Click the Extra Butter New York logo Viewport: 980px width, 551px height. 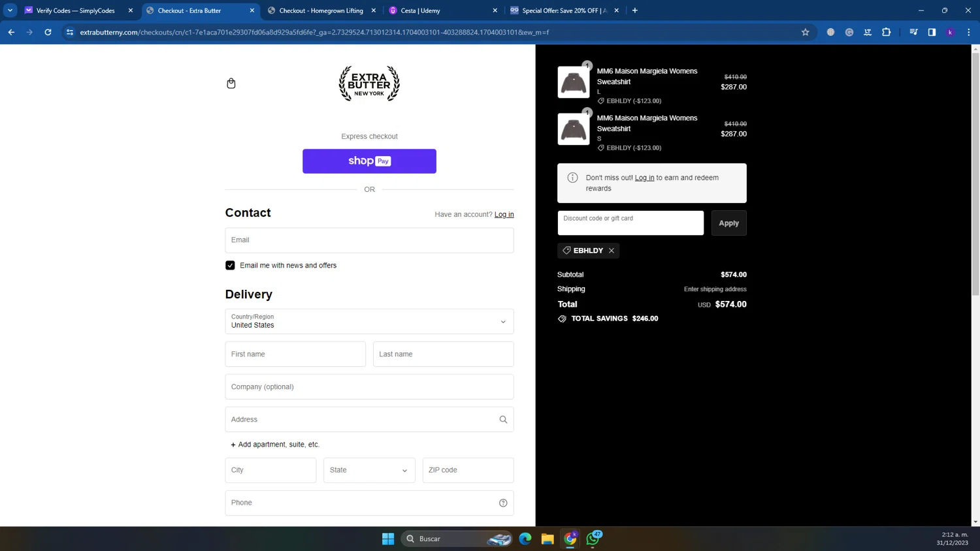tap(369, 84)
